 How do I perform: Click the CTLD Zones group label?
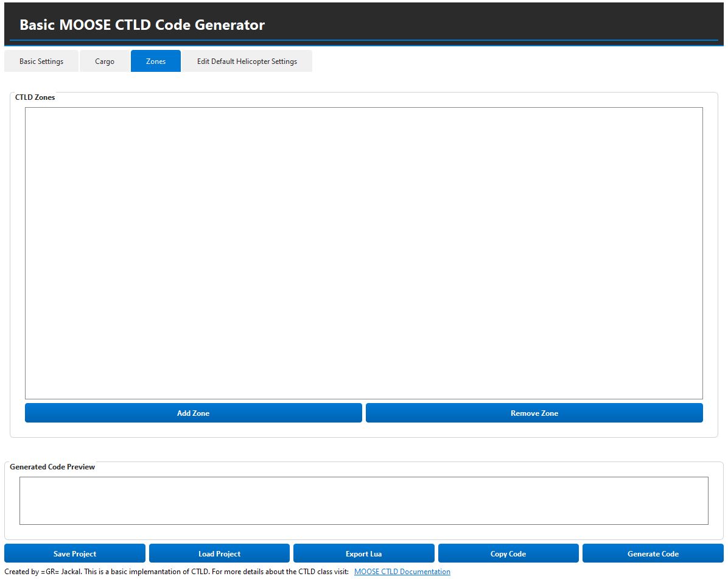[35, 97]
